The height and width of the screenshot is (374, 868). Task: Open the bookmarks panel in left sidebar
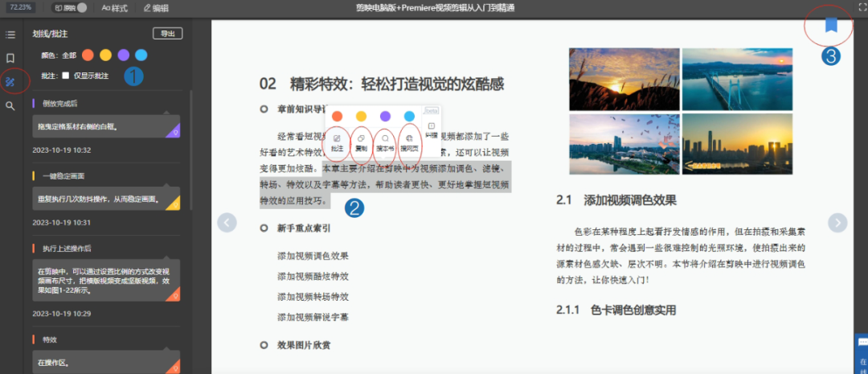coord(10,58)
